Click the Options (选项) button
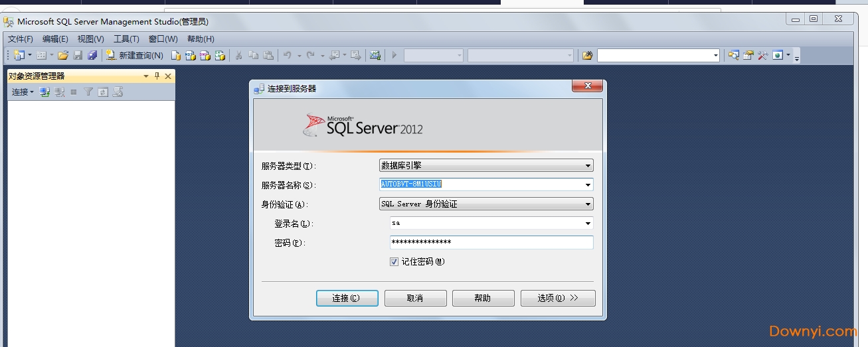This screenshot has height=347, width=868. tap(558, 299)
